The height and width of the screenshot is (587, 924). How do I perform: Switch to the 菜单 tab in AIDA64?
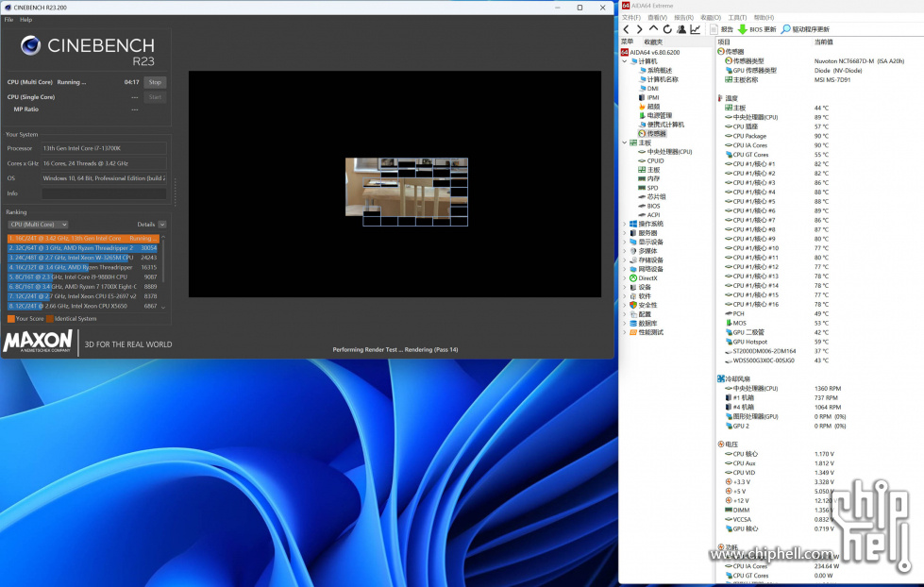[627, 42]
